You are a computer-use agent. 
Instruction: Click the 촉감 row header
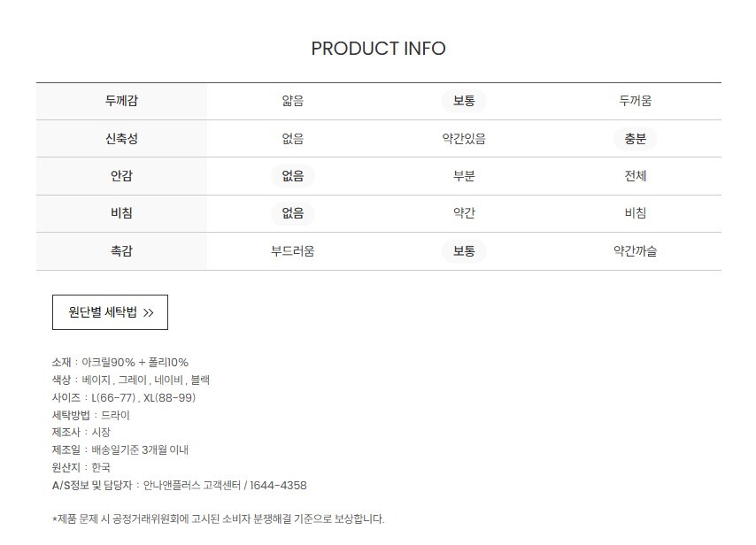point(121,251)
